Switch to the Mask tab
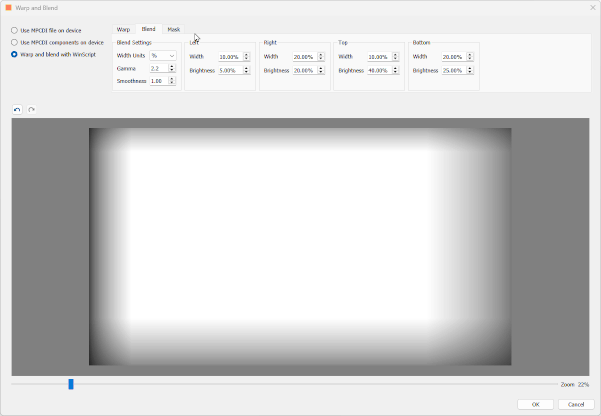This screenshot has width=601, height=416. coord(174,30)
